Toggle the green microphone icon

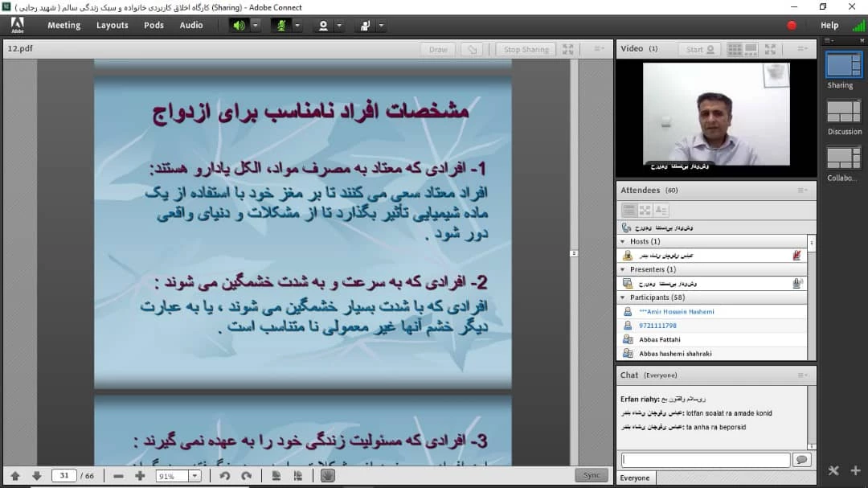tap(281, 25)
